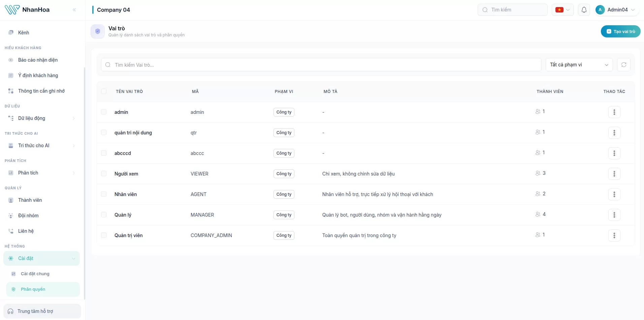Open notifications bell

[x=584, y=10]
